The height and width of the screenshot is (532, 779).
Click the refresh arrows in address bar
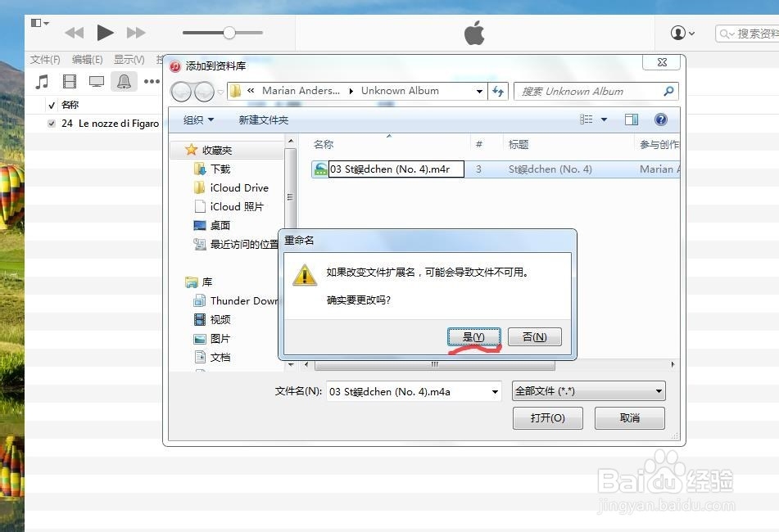click(x=499, y=91)
